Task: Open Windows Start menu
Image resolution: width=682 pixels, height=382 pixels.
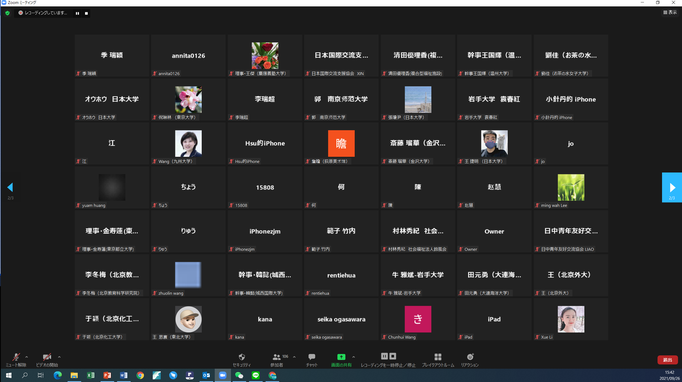Action: click(x=8, y=375)
